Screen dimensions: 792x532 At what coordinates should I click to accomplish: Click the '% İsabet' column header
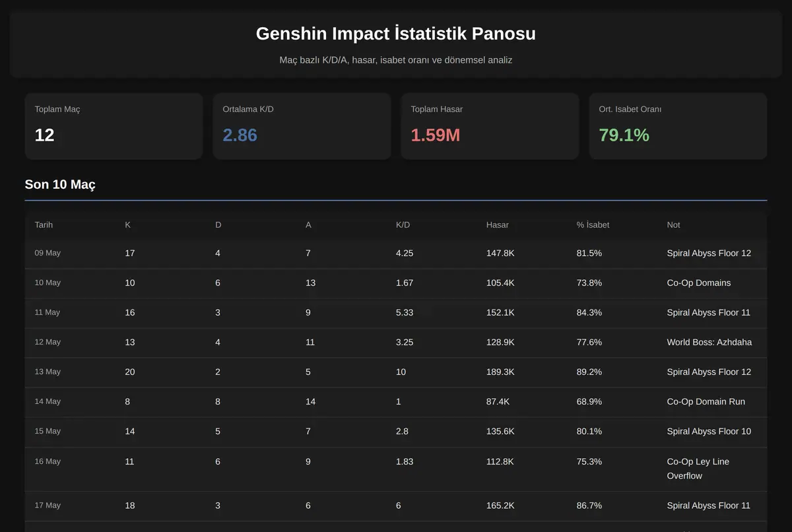(593, 225)
